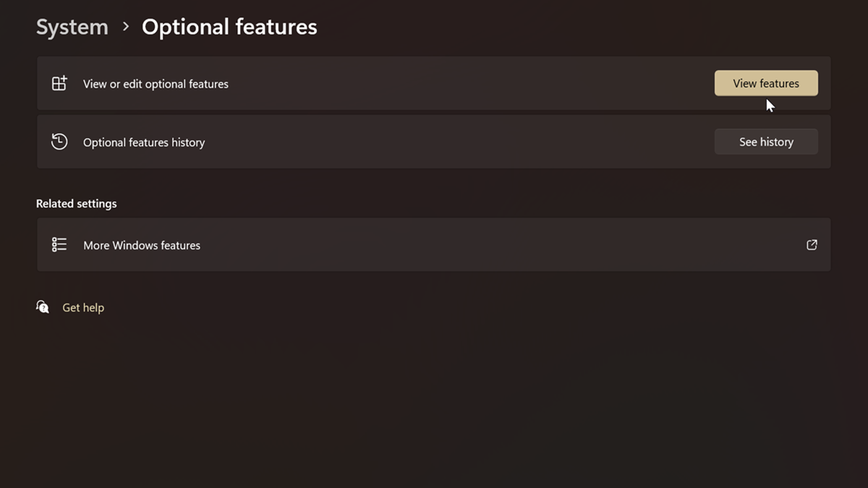Open the Get help link
The width and height of the screenshot is (868, 488).
coord(83,307)
